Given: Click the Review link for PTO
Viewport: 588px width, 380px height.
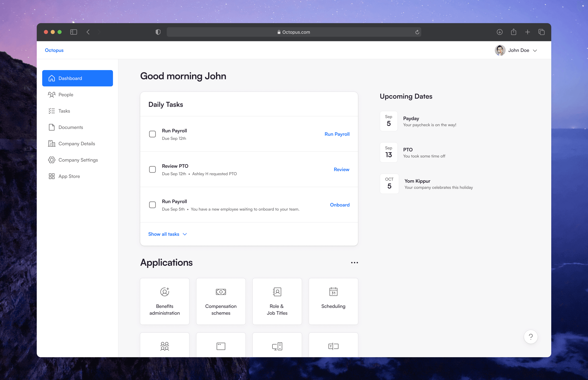Looking at the screenshot, I should 341,170.
